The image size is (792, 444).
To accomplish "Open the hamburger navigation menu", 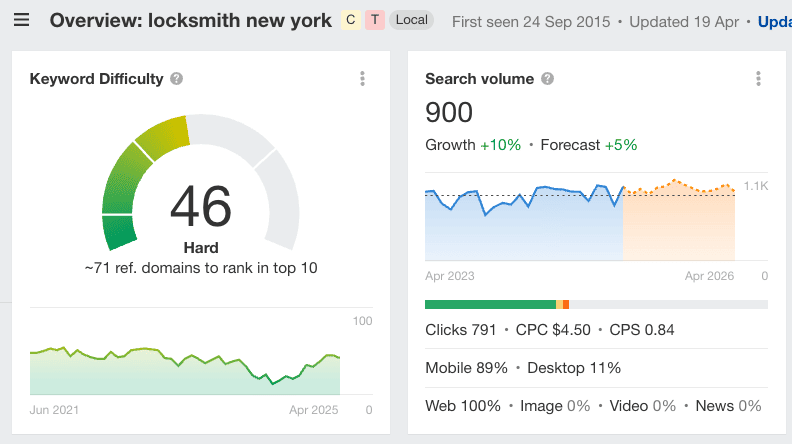I will 21,20.
